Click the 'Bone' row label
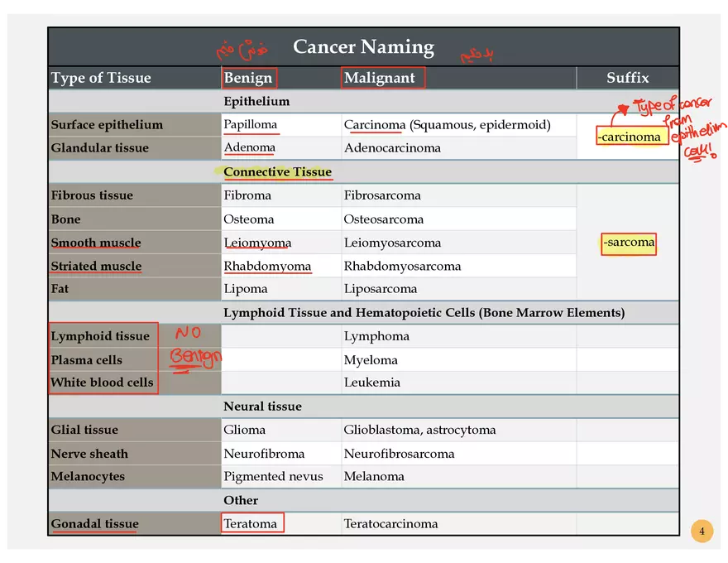The width and height of the screenshot is (728, 563). click(65, 219)
